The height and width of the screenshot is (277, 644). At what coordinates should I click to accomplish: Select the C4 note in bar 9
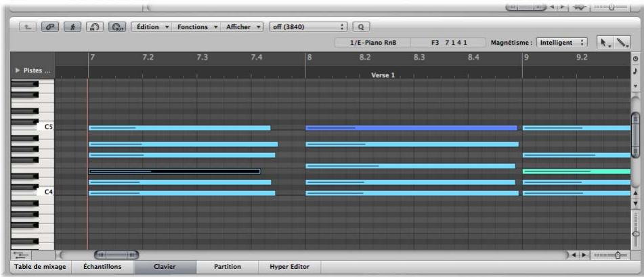click(x=577, y=193)
